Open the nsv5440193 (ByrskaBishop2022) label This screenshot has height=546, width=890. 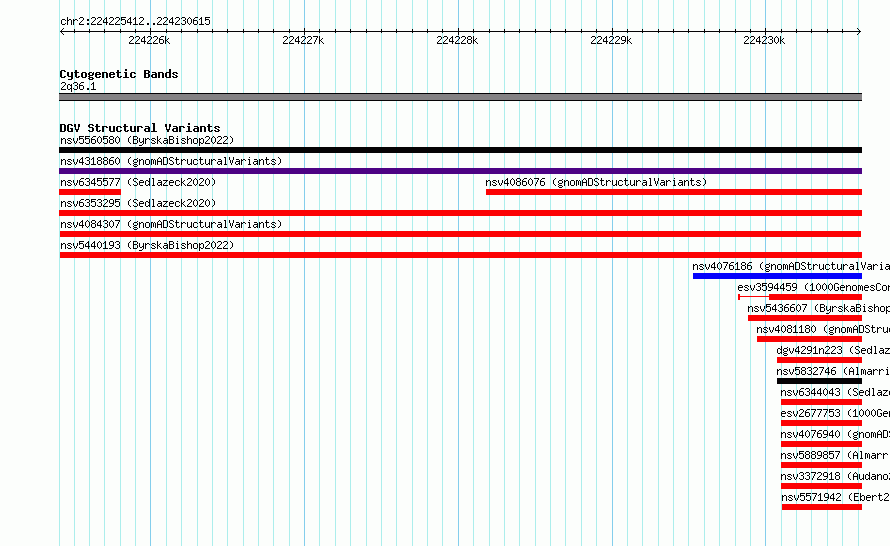coord(147,245)
